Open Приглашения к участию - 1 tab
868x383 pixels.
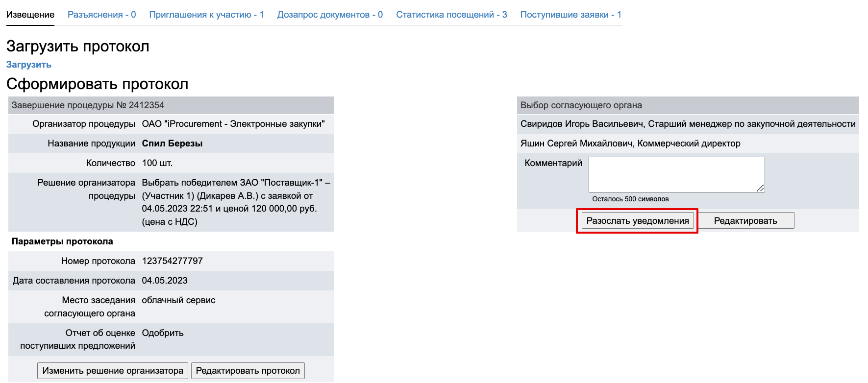[207, 15]
